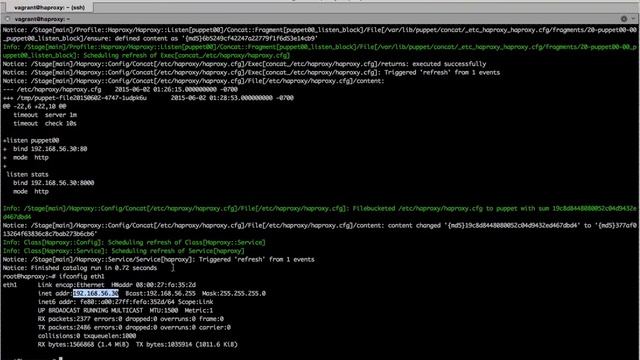Open the terminal settings gear icon

[624, 19]
